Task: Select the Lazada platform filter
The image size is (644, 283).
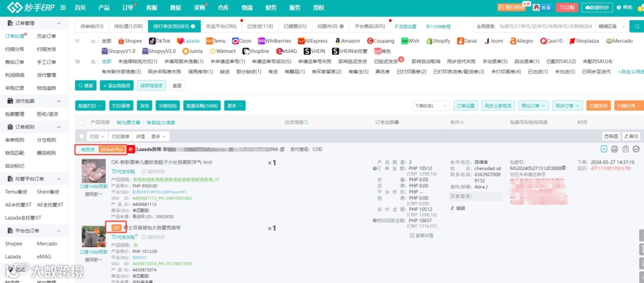Action: [188, 41]
